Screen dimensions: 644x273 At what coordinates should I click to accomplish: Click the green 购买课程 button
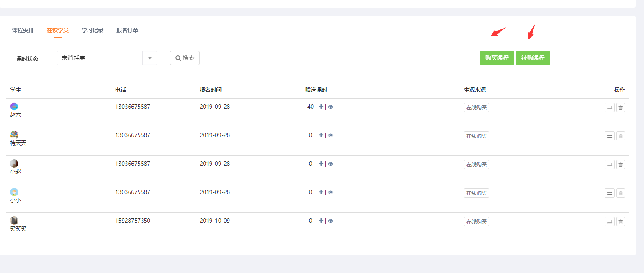[x=497, y=58]
